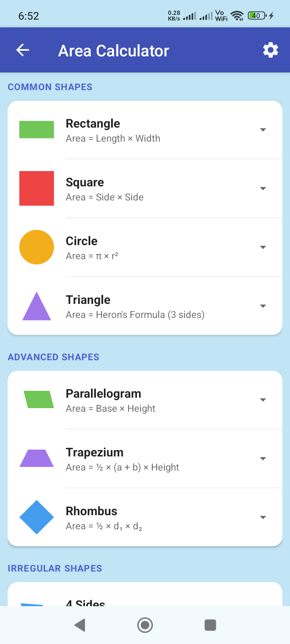
Task: Expand the Trapezium calculator arrow
Action: pos(263,458)
